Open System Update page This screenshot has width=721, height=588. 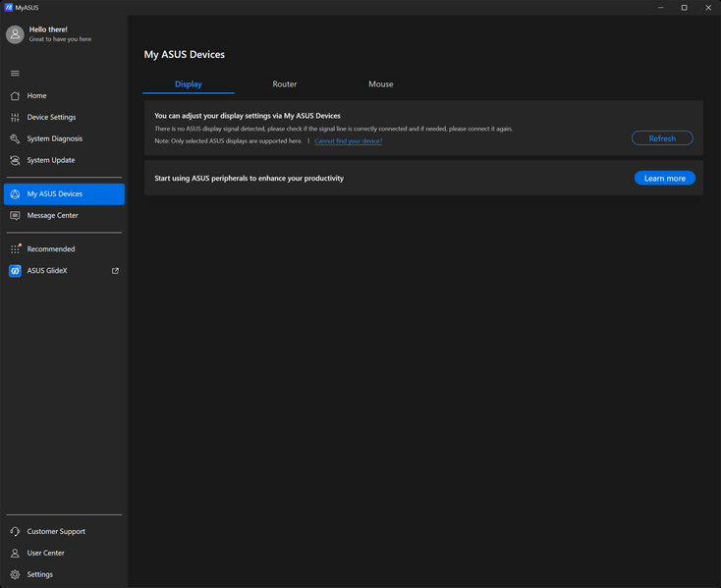click(x=64, y=160)
